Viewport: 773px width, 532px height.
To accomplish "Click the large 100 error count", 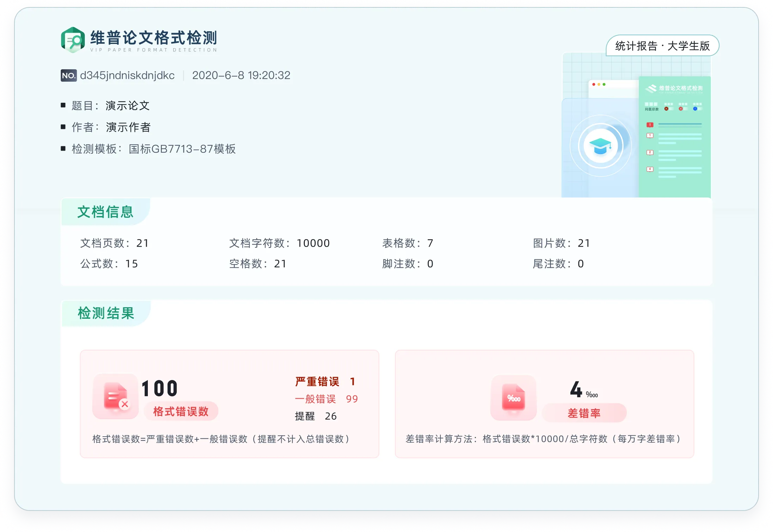I will point(159,388).
